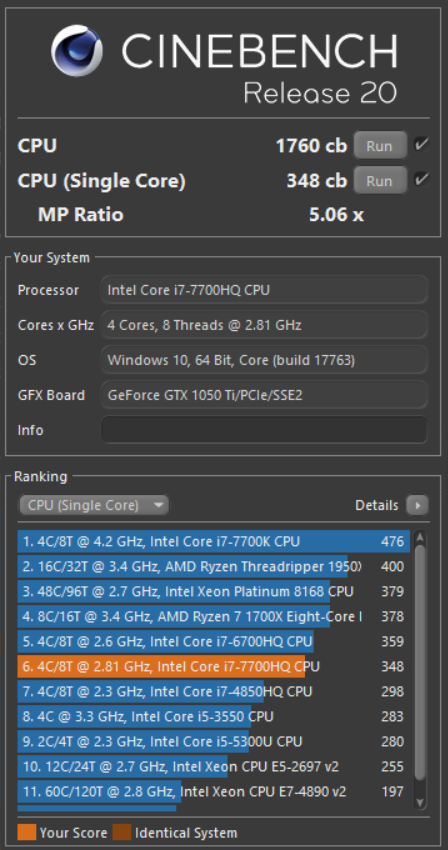Select ranking row 3 Xeon Platinum 8168

point(214,591)
